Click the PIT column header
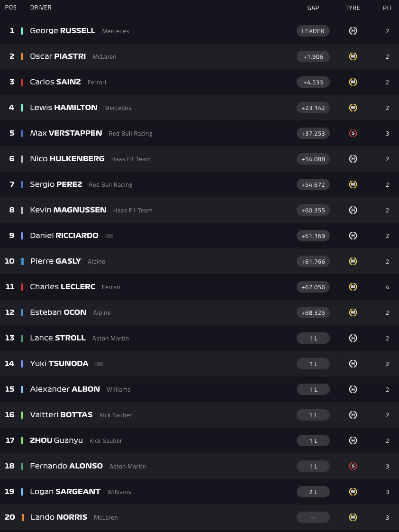The image size is (399, 532). click(x=387, y=8)
